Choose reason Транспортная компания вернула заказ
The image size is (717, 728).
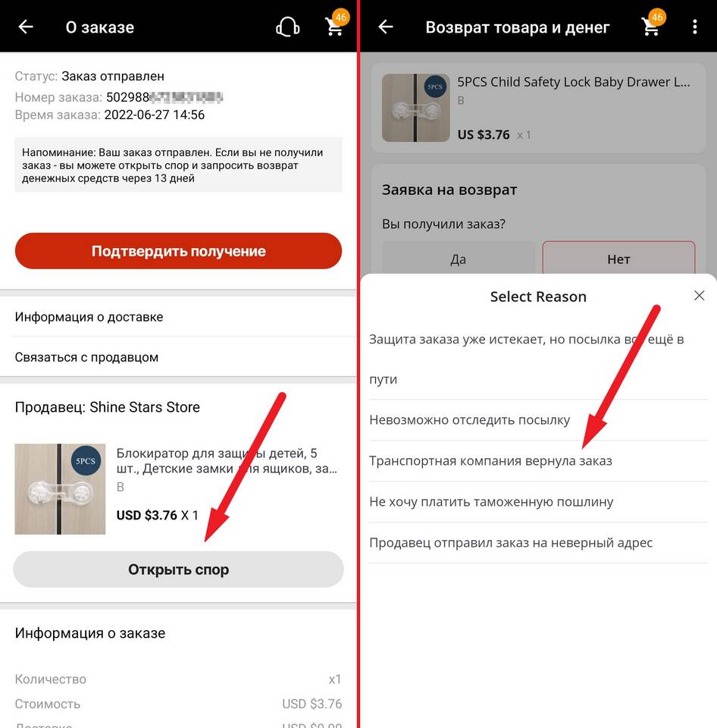(x=539, y=460)
